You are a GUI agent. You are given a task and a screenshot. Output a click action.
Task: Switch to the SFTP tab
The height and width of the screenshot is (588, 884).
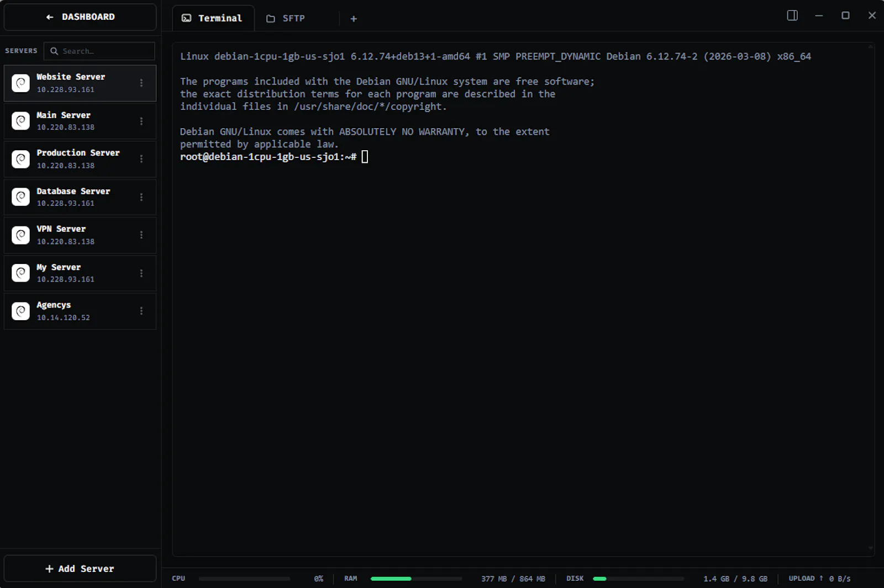point(286,18)
